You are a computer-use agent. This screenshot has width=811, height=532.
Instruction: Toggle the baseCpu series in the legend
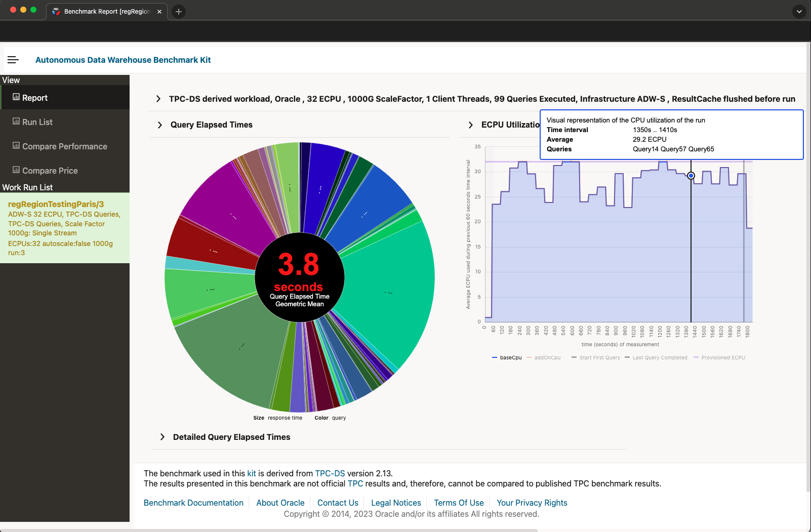click(510, 357)
